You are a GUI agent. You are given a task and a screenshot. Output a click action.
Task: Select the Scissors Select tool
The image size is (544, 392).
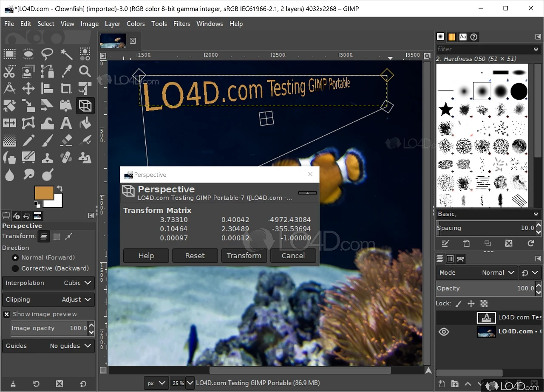pyautogui.click(x=9, y=71)
